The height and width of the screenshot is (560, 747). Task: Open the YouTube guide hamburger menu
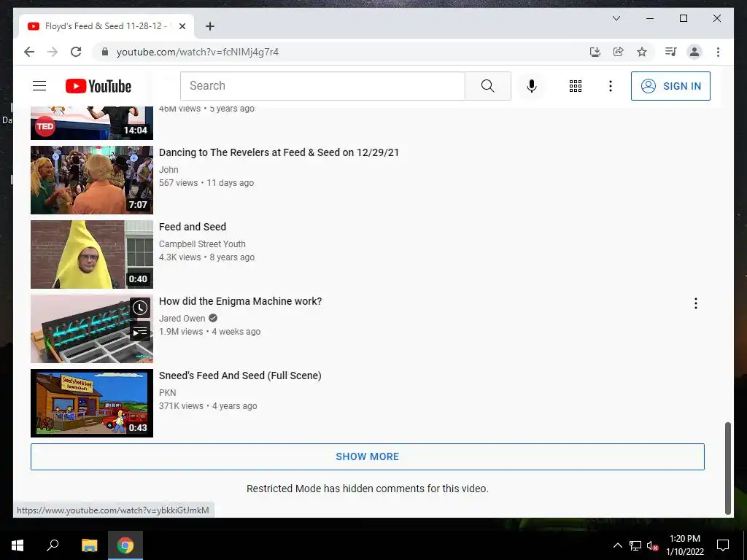pos(39,86)
